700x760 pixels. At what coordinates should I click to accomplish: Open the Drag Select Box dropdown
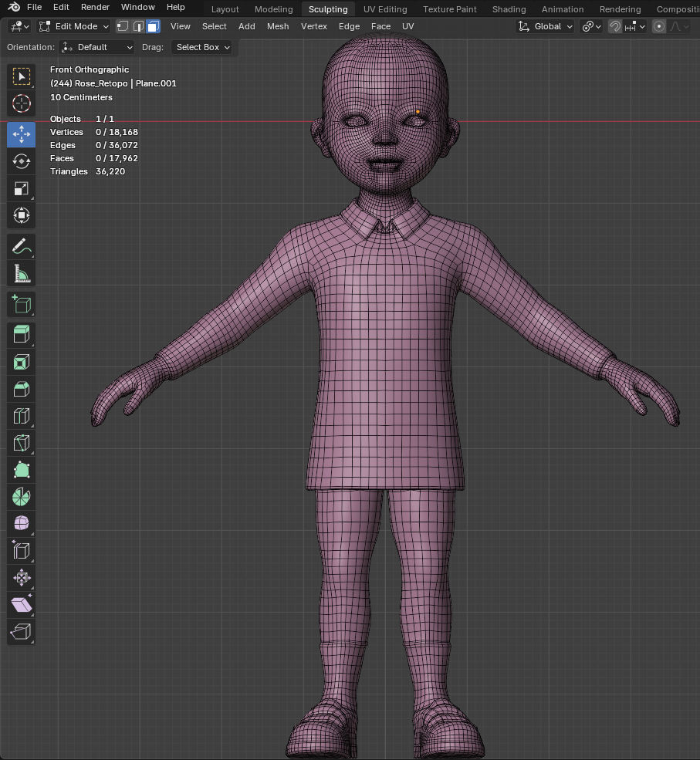tap(202, 47)
